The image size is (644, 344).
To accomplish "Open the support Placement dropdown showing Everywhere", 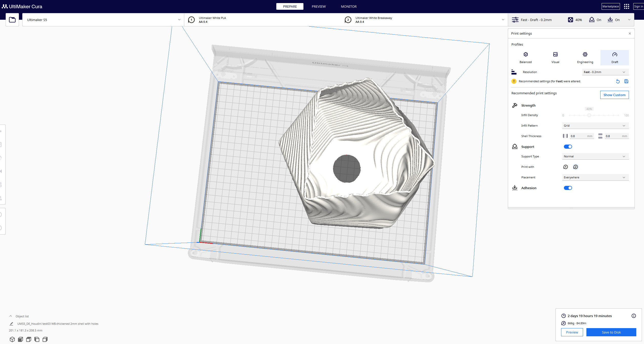I will click(x=595, y=177).
